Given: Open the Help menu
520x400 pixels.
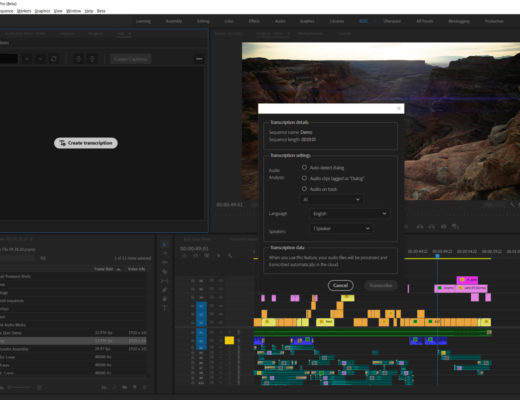Looking at the screenshot, I should [x=89, y=11].
